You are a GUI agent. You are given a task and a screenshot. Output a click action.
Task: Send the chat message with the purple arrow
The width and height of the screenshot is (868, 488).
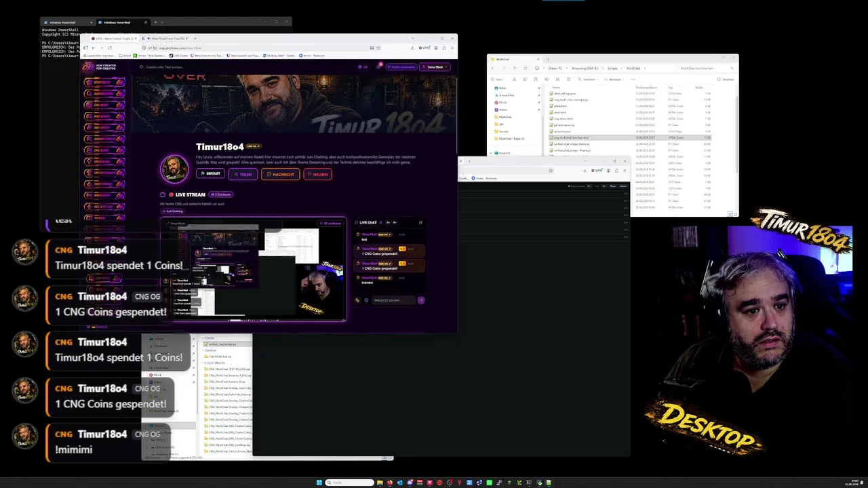(420, 300)
